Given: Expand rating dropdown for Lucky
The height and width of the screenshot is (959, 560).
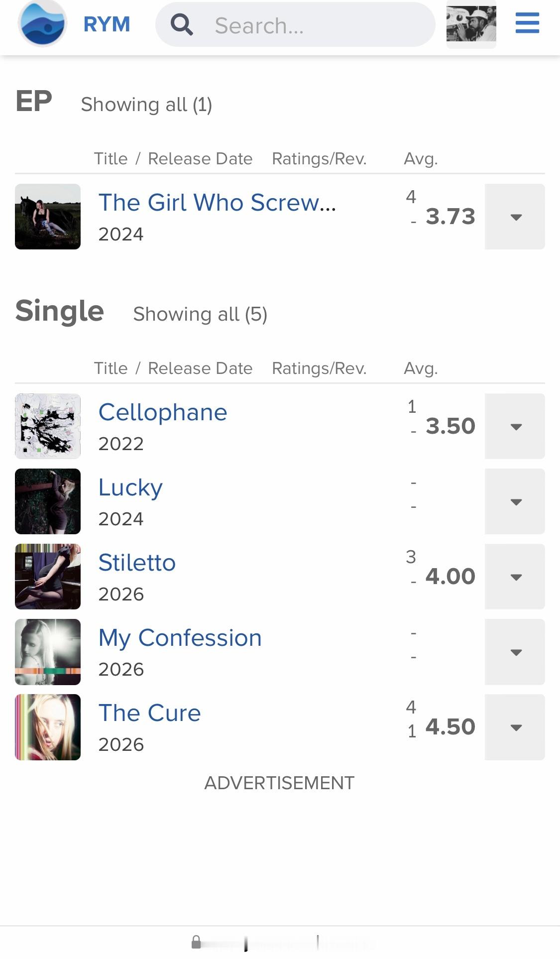Looking at the screenshot, I should (515, 501).
